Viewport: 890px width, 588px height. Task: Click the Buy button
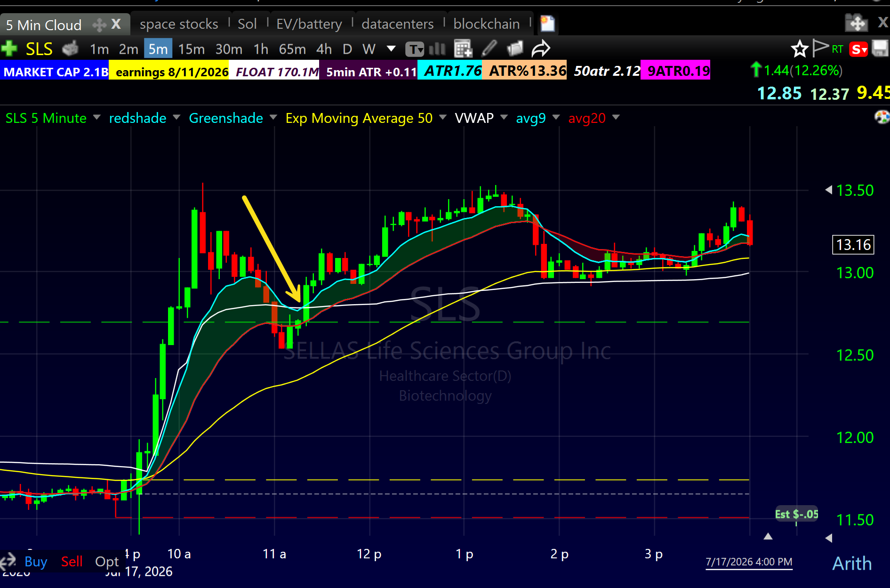pyautogui.click(x=36, y=562)
